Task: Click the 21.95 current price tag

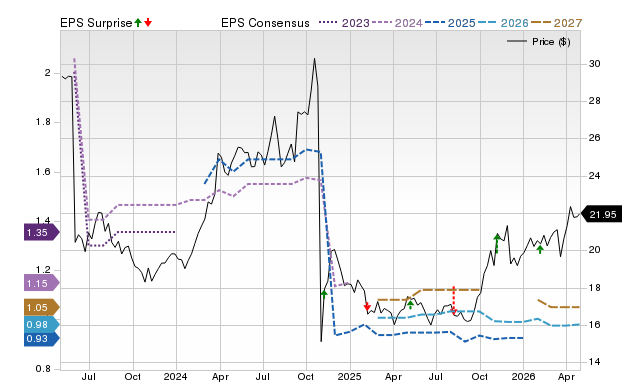Action: 601,214
